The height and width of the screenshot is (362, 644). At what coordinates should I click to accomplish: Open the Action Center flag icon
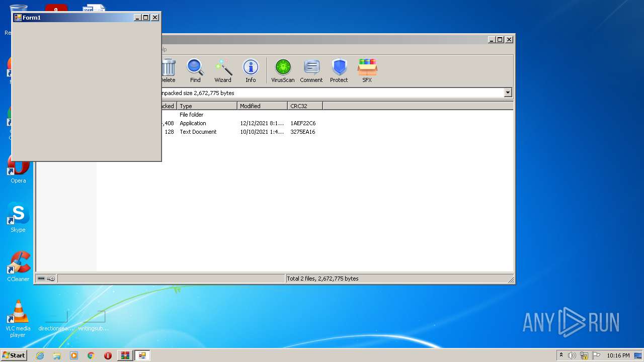pyautogui.click(x=596, y=355)
